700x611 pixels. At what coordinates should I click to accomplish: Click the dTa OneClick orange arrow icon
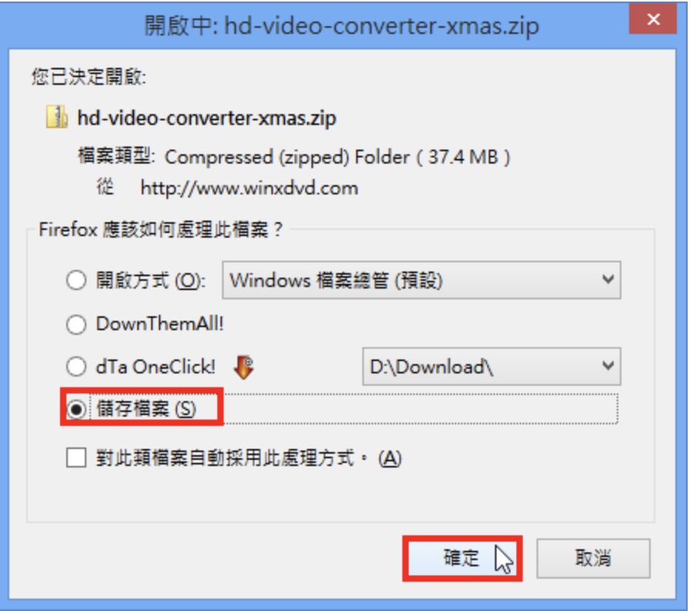[x=244, y=367]
